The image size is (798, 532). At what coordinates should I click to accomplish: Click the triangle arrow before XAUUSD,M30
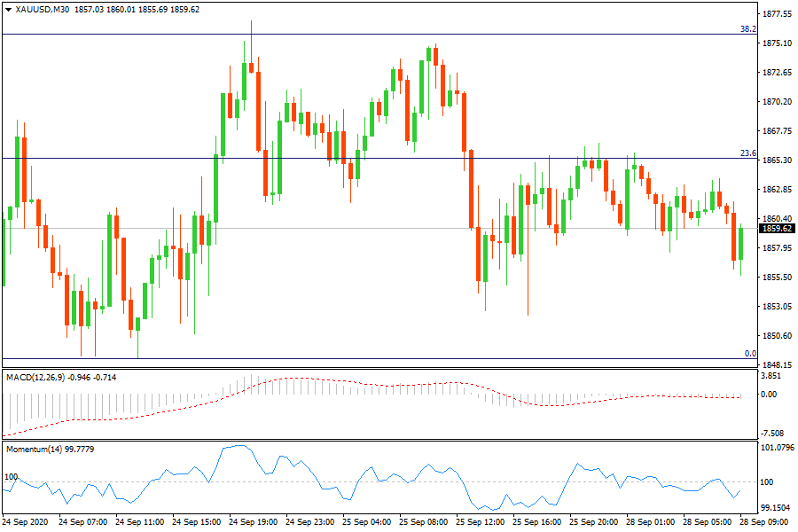(9, 10)
